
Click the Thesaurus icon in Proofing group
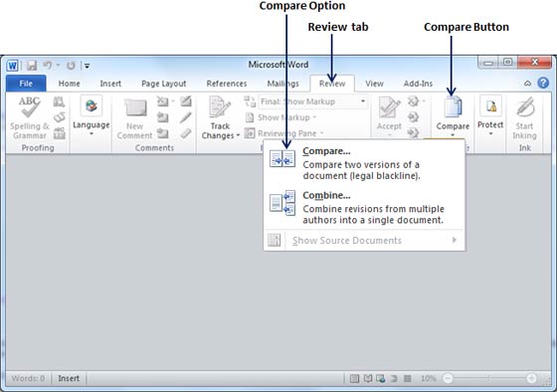coord(60,117)
